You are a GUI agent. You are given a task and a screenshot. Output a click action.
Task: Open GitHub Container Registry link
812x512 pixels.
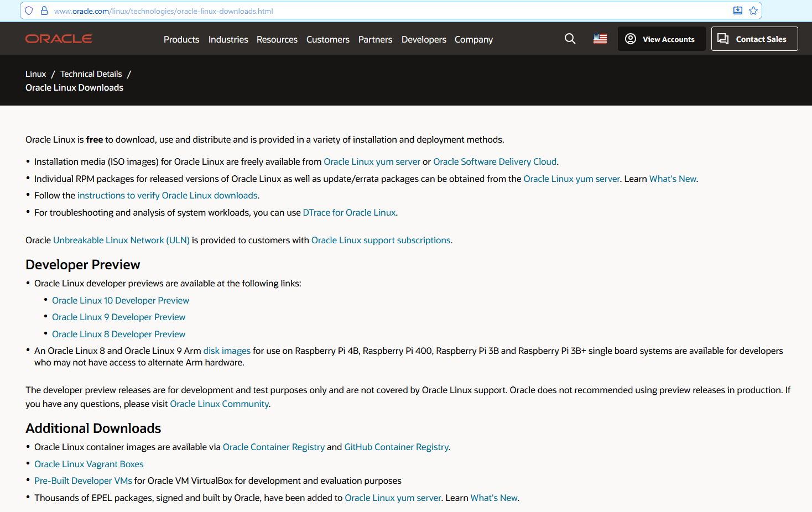(397, 447)
